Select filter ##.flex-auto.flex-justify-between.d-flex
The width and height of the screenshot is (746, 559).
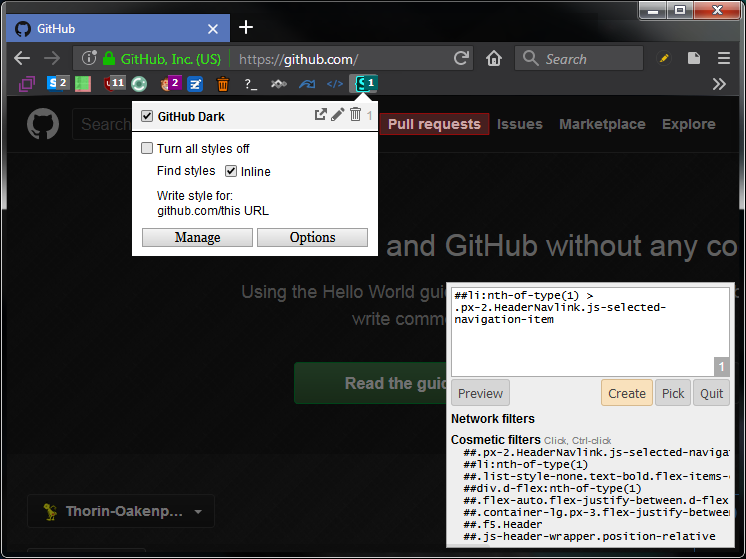[x=596, y=500]
